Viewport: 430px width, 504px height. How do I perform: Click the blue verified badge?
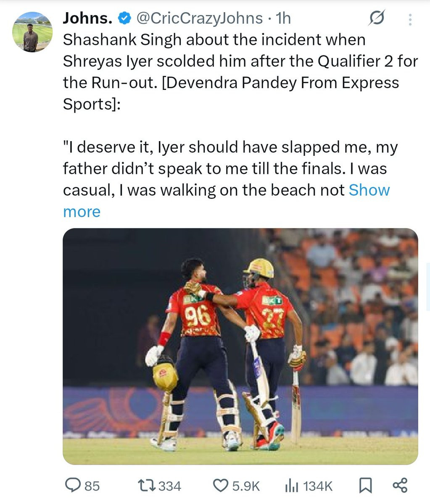point(124,18)
